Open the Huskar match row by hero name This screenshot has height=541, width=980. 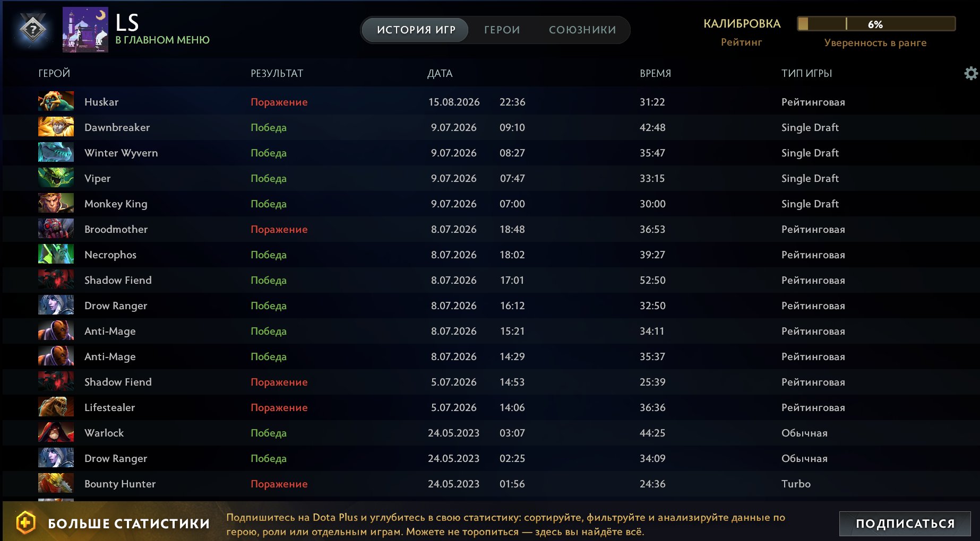coord(101,102)
